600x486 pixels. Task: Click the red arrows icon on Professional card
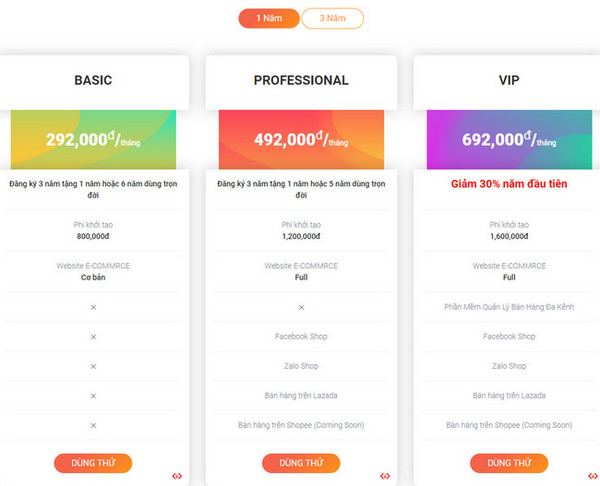(385, 476)
